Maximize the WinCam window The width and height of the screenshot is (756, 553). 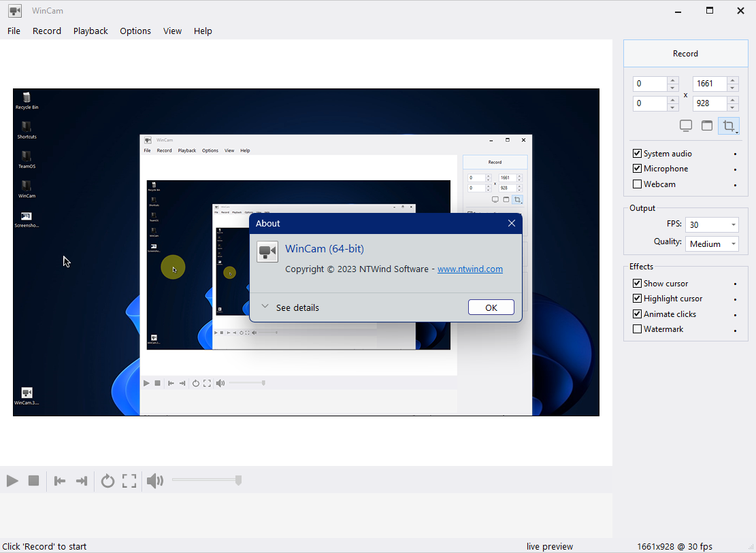click(x=709, y=11)
